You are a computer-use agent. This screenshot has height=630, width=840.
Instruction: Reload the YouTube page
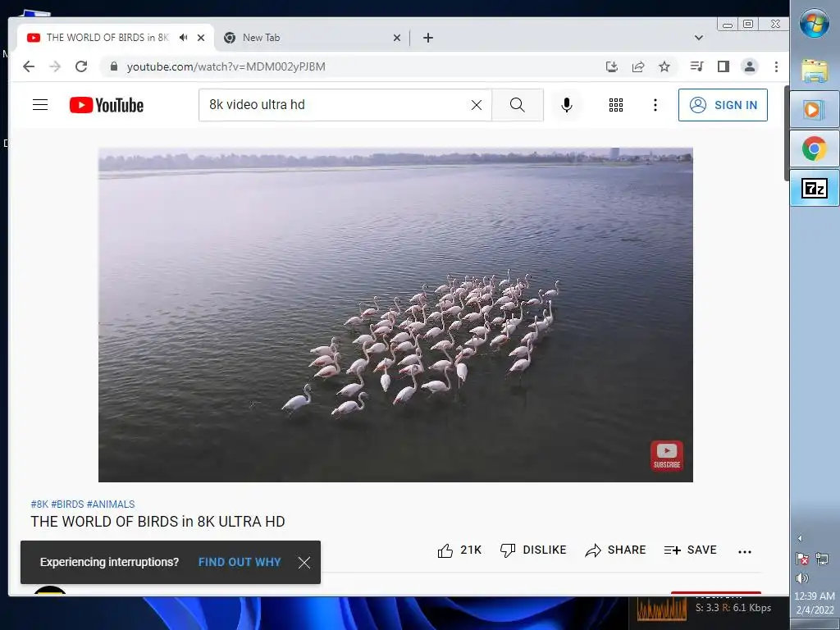(x=81, y=66)
